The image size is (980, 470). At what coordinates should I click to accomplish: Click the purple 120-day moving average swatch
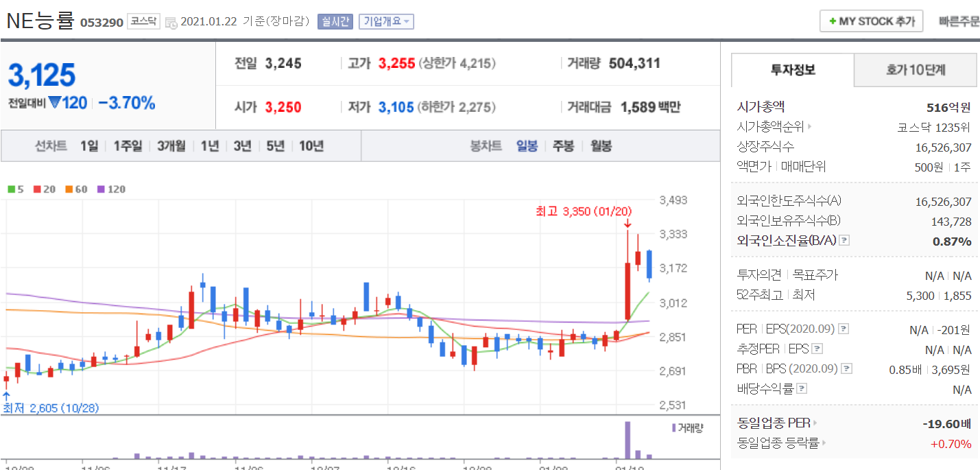pos(101,189)
